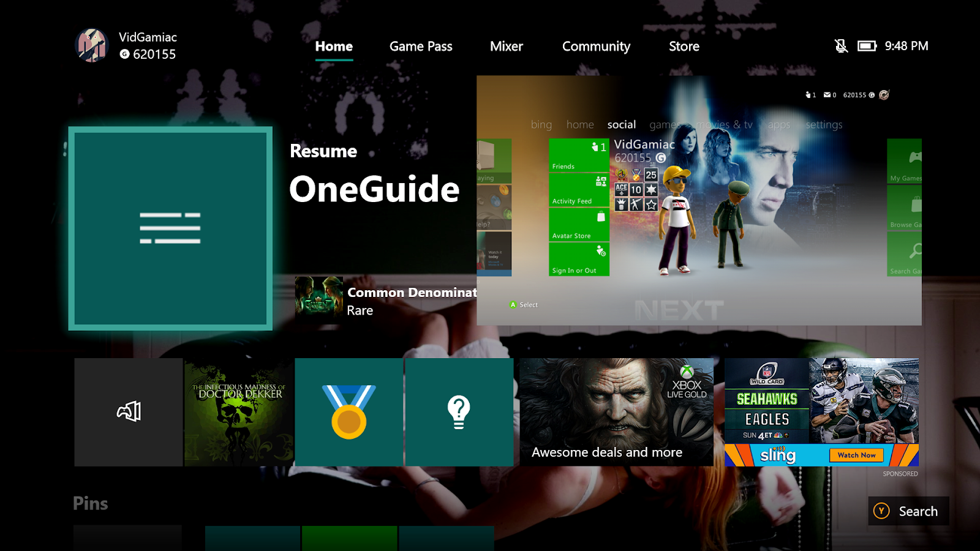Click Watch Now on the Sling ad
The image size is (980, 551).
[856, 455]
